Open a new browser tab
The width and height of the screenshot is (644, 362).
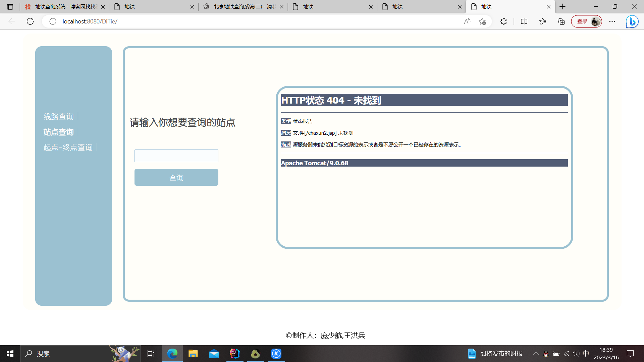562,7
